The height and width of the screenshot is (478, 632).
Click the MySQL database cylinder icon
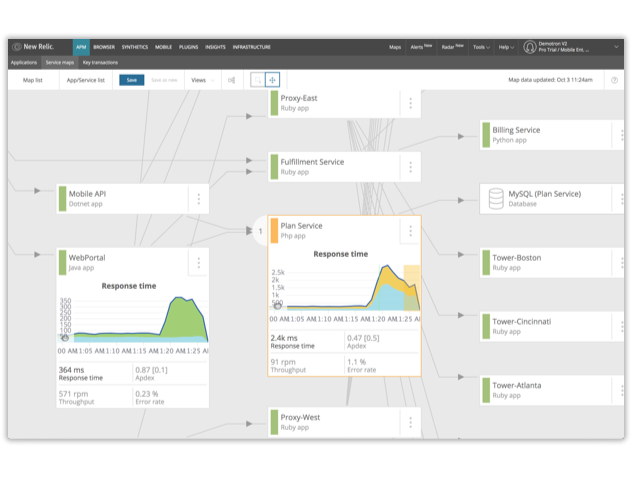496,198
